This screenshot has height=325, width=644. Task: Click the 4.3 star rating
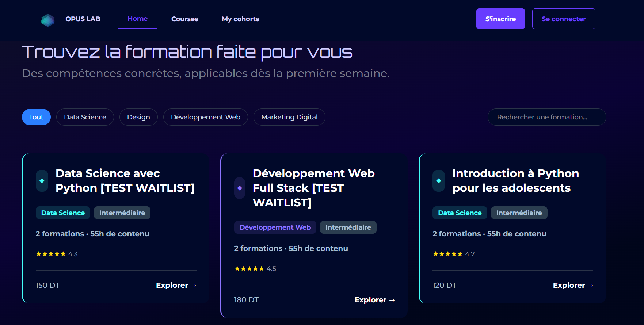tap(57, 254)
